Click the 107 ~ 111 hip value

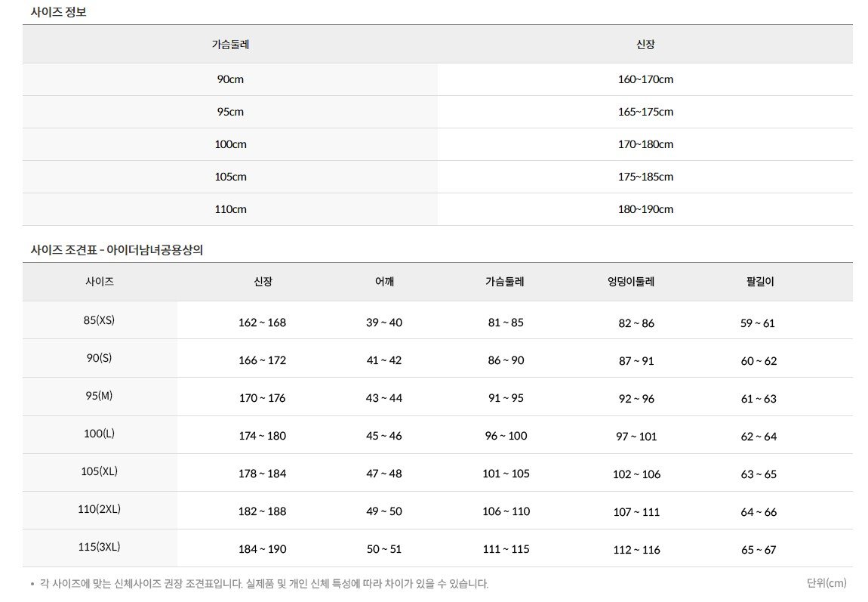click(636, 512)
